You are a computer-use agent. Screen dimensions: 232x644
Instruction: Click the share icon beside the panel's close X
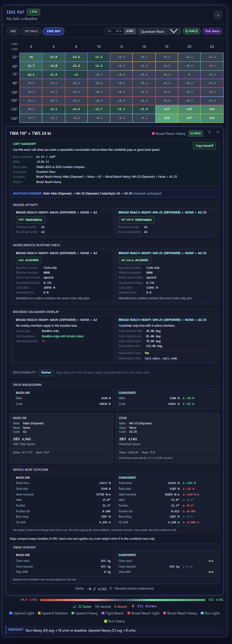(210, 132)
